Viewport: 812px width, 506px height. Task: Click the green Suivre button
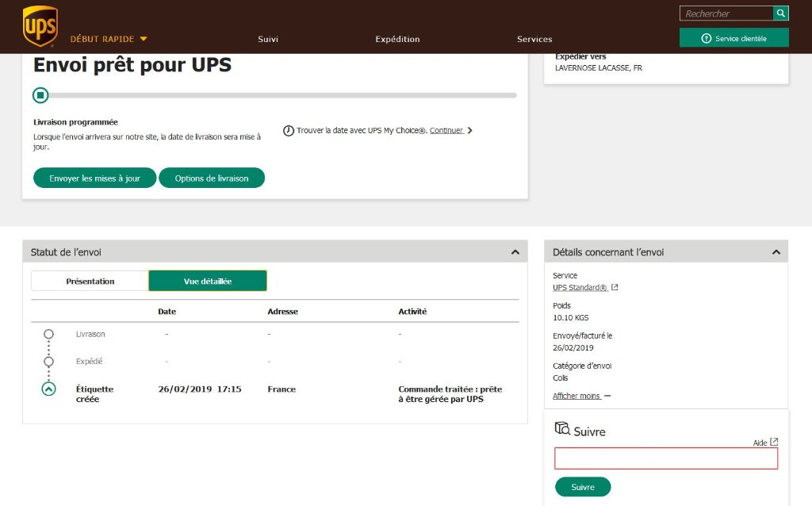pos(583,487)
